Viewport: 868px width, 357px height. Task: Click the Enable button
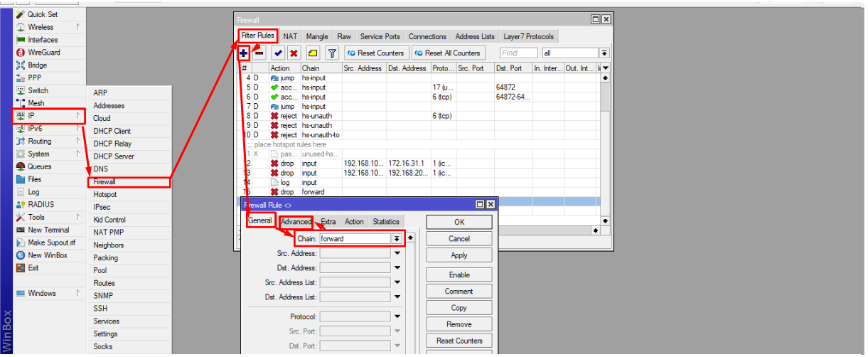[459, 275]
